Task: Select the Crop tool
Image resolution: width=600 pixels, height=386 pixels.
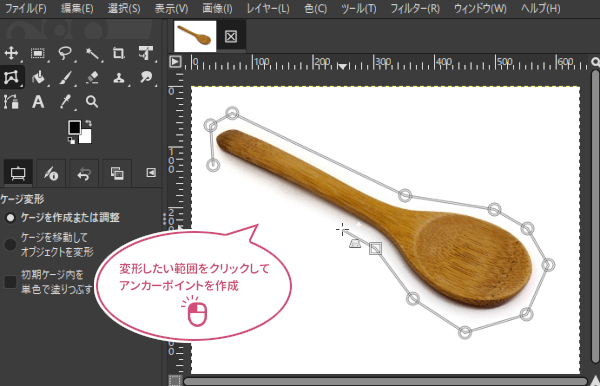Action: click(x=119, y=53)
